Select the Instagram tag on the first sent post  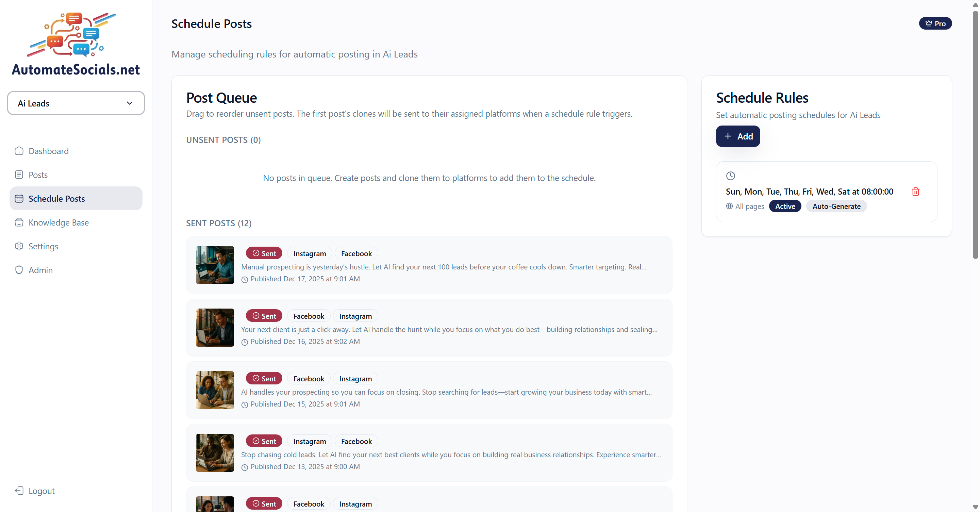[309, 253]
